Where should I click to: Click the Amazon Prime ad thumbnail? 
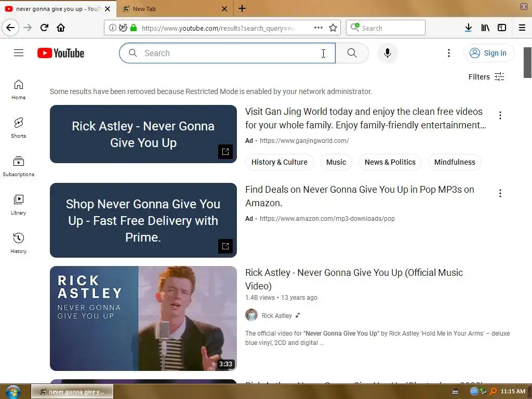(x=143, y=220)
